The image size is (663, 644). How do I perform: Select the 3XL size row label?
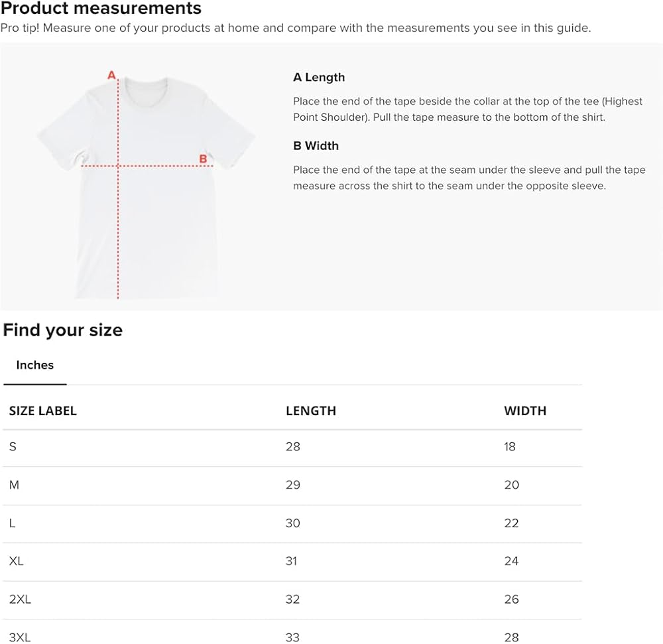(x=20, y=637)
